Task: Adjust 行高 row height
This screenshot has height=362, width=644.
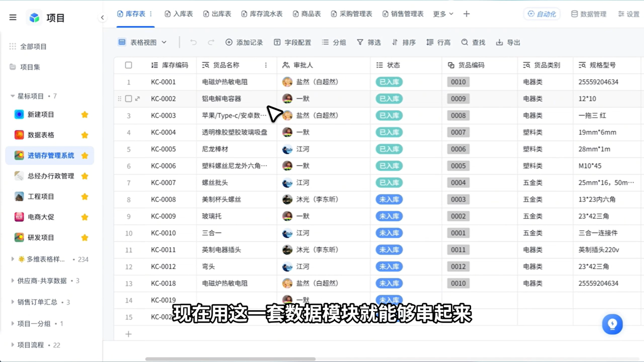Action: [438, 42]
